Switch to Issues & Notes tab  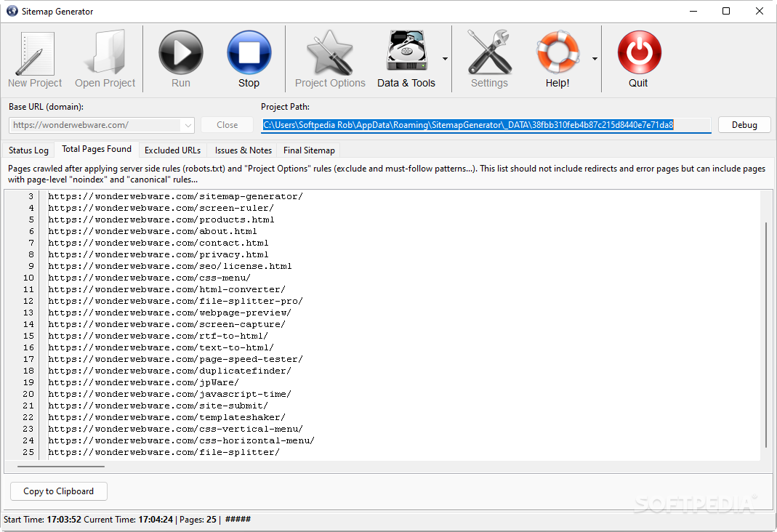pyautogui.click(x=243, y=150)
